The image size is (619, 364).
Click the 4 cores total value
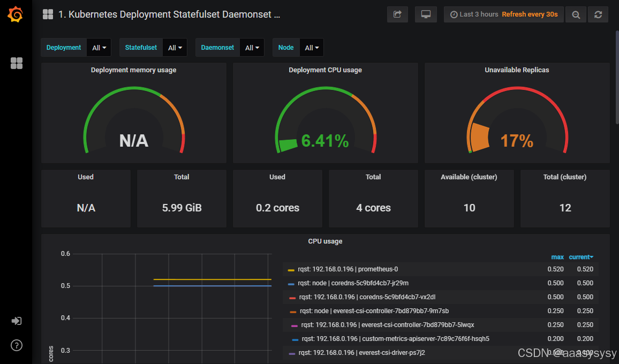(x=373, y=208)
